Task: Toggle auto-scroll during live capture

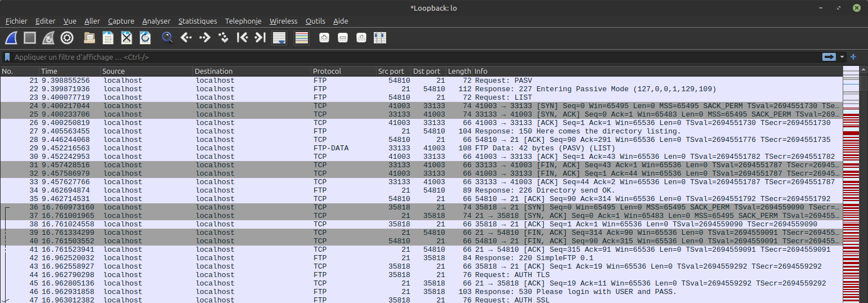Action: point(279,38)
